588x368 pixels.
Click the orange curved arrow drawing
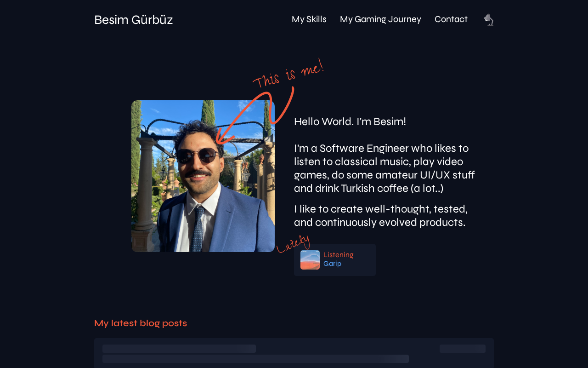click(x=255, y=117)
